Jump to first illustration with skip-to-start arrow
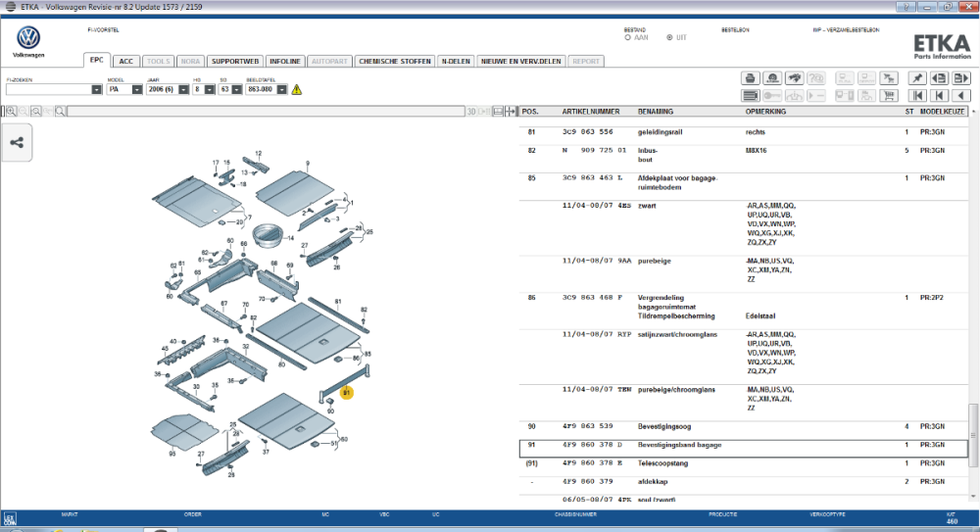 pyautogui.click(x=917, y=96)
